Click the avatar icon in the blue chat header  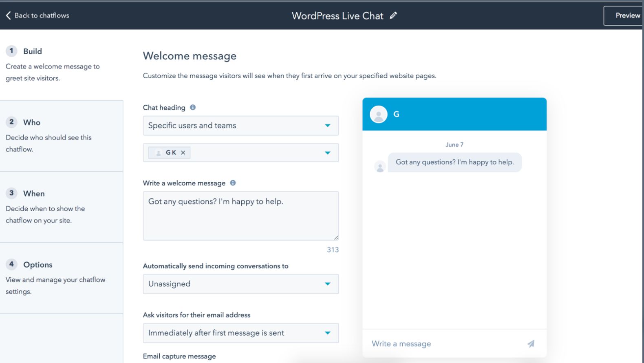pyautogui.click(x=379, y=114)
